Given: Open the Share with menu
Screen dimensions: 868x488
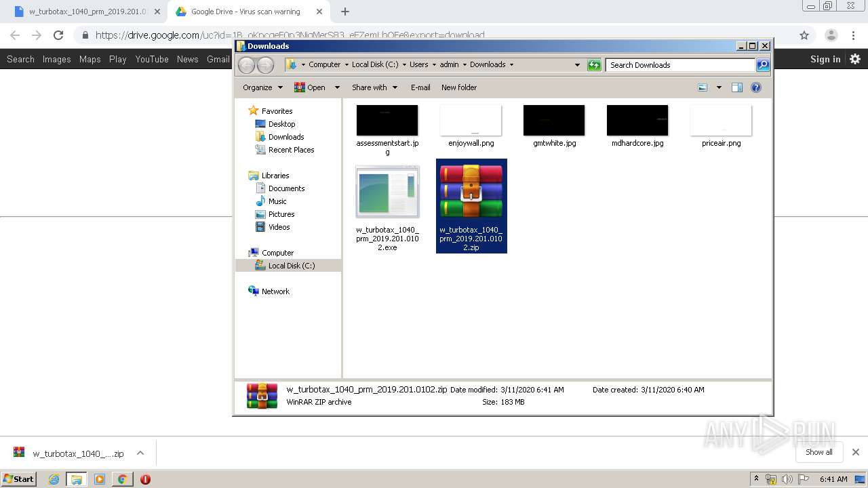Looking at the screenshot, I should tap(374, 87).
